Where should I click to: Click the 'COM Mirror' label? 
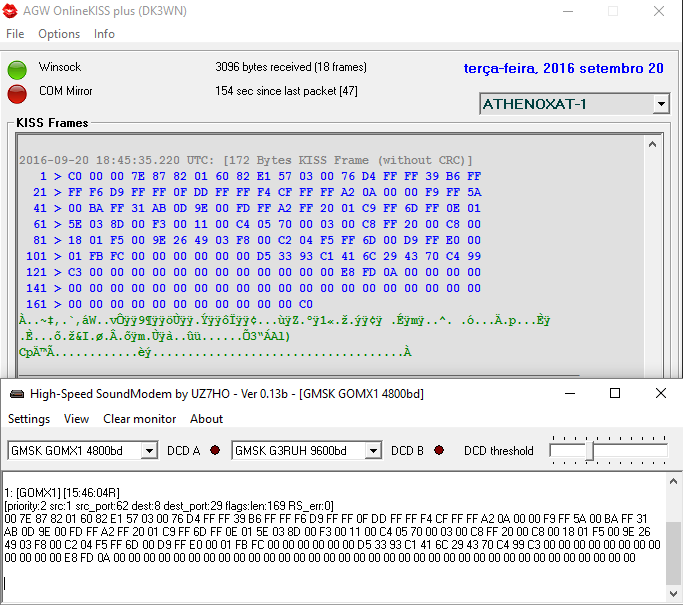coord(66,91)
